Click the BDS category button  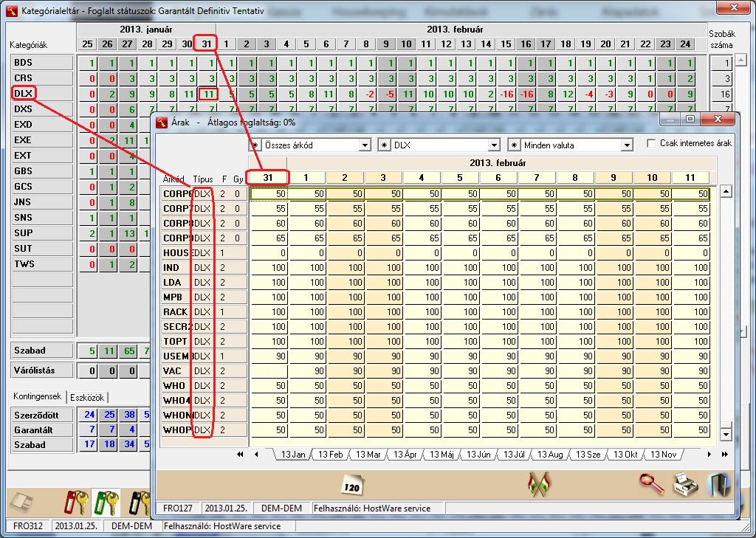(42, 63)
